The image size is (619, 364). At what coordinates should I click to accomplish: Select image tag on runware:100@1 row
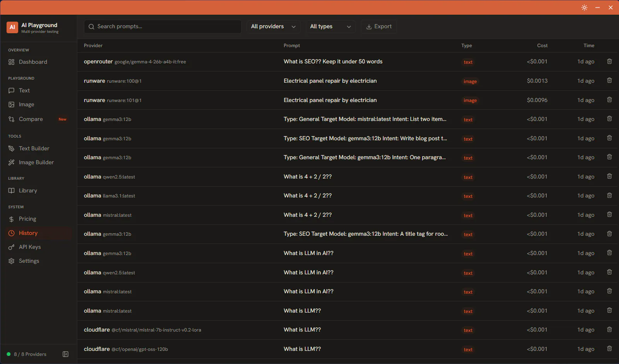coord(470,81)
